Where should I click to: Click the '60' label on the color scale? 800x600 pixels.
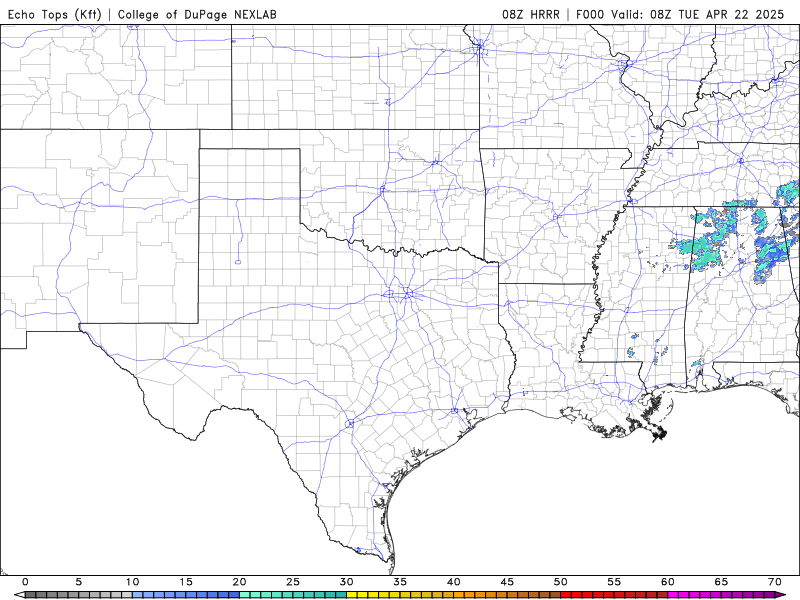668,582
